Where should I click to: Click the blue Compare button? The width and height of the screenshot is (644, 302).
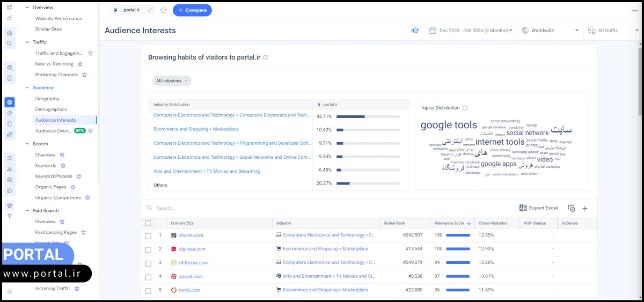[192, 10]
